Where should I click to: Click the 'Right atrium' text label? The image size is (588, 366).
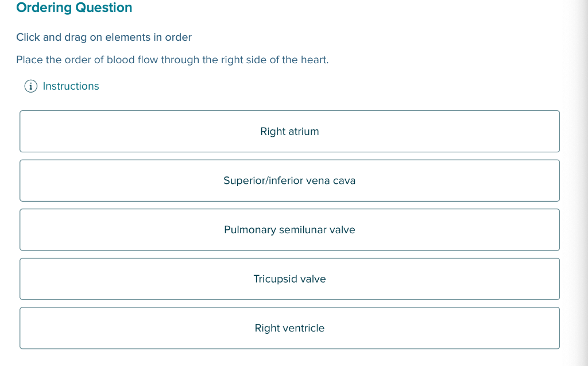pyautogui.click(x=289, y=132)
